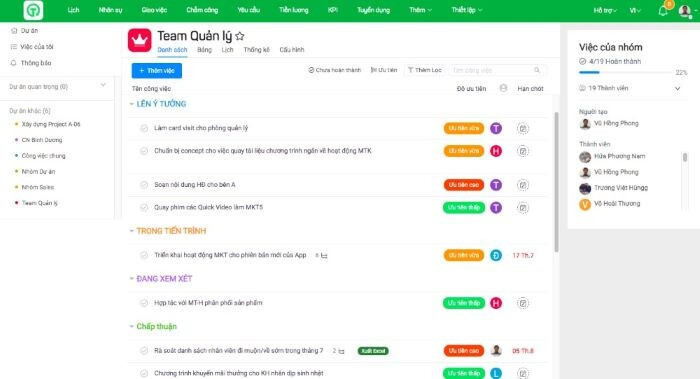
Task: Open assignee avatar H on Chuẩn bị concept task
Action: pos(496,151)
